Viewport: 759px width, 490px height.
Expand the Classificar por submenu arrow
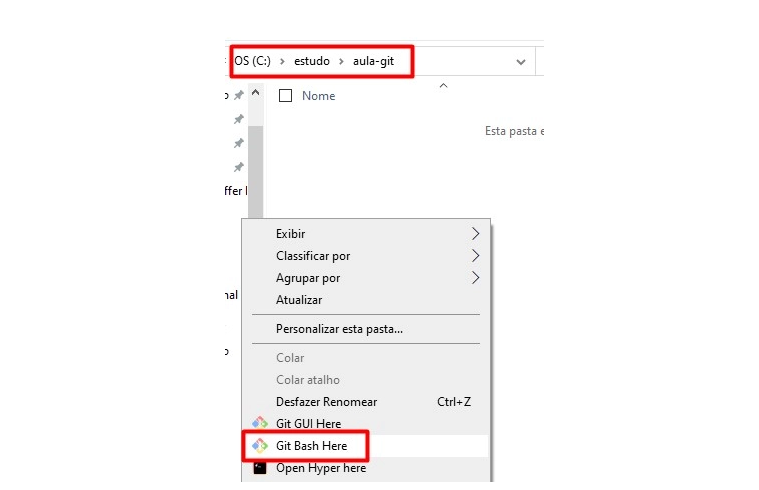pyautogui.click(x=475, y=256)
